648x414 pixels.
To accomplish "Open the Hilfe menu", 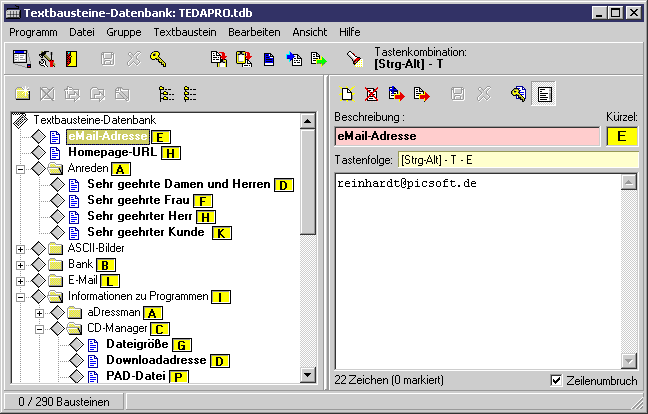I will 350,32.
